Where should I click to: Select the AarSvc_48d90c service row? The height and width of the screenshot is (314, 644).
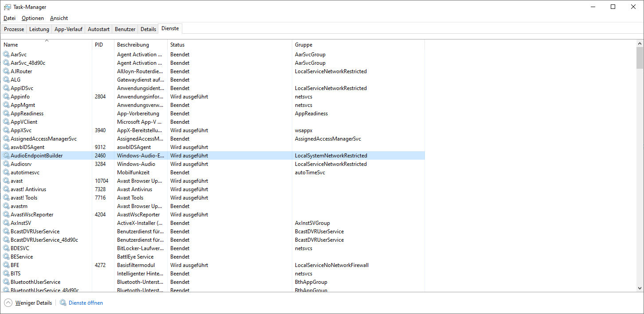[213, 63]
